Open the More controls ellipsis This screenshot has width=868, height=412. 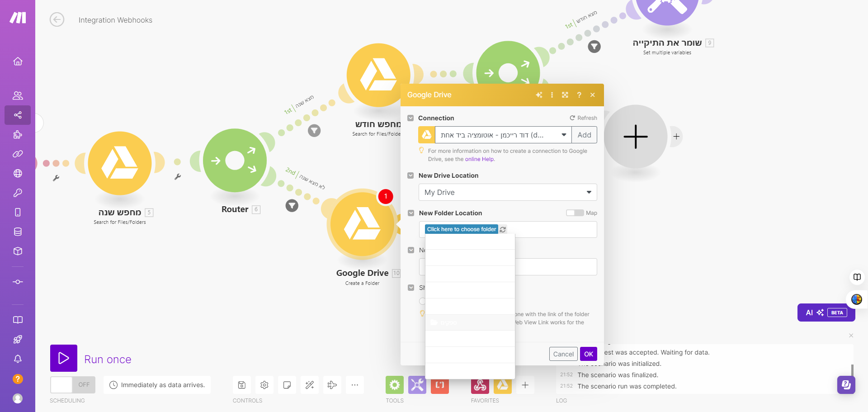355,385
